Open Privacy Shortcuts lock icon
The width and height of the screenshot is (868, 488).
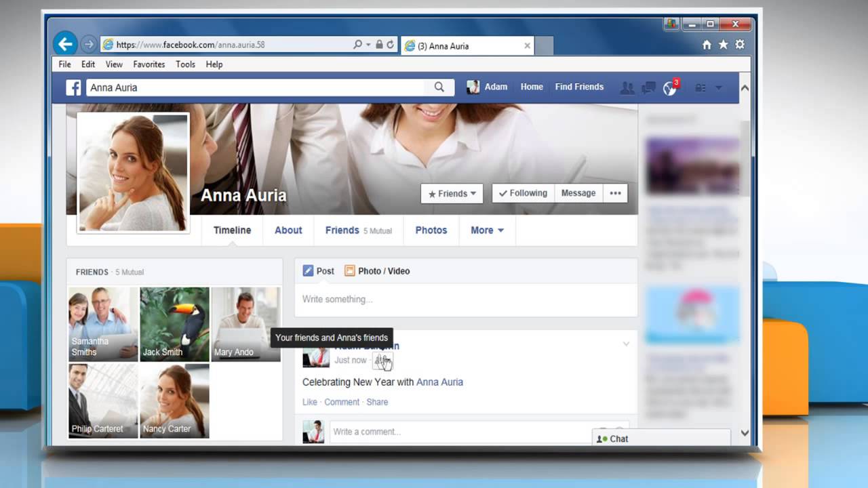[701, 88]
